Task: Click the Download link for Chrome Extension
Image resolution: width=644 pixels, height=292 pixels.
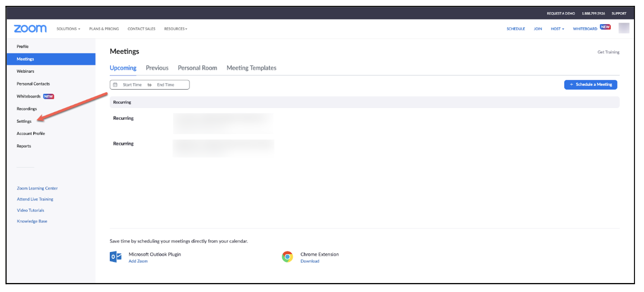Action: click(310, 261)
